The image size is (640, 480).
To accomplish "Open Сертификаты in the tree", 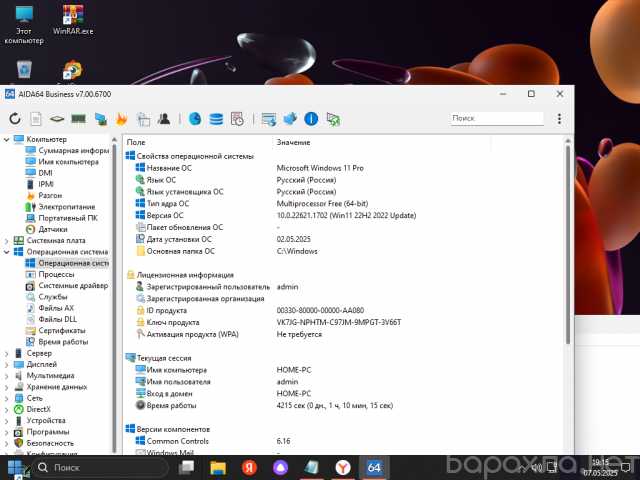I will [x=56, y=331].
